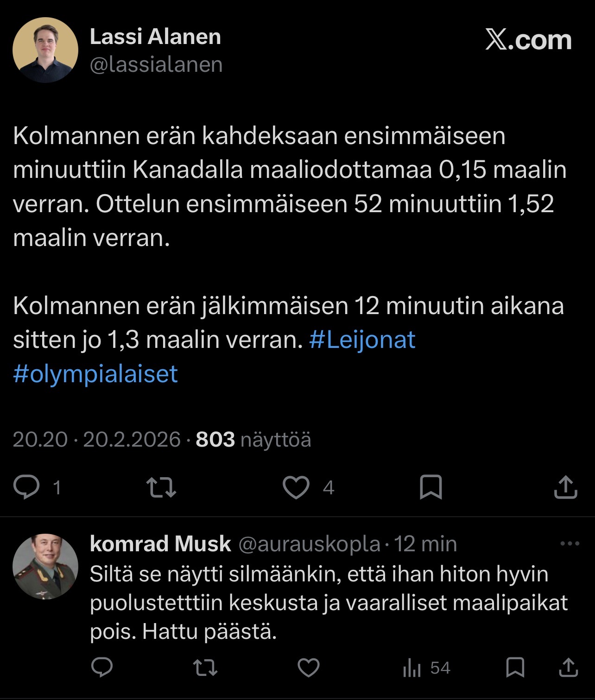
Task: Open the #Leijonat hashtag
Action: (x=362, y=340)
